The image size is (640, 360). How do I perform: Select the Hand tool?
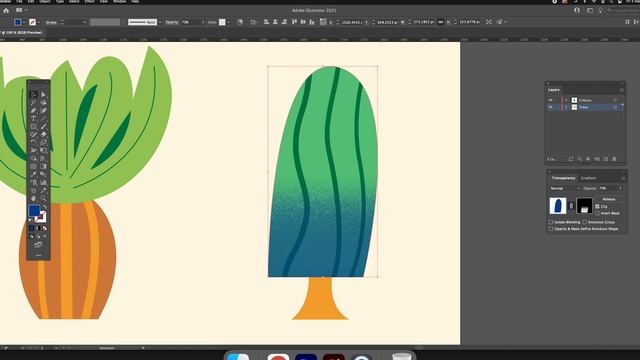pos(33,198)
